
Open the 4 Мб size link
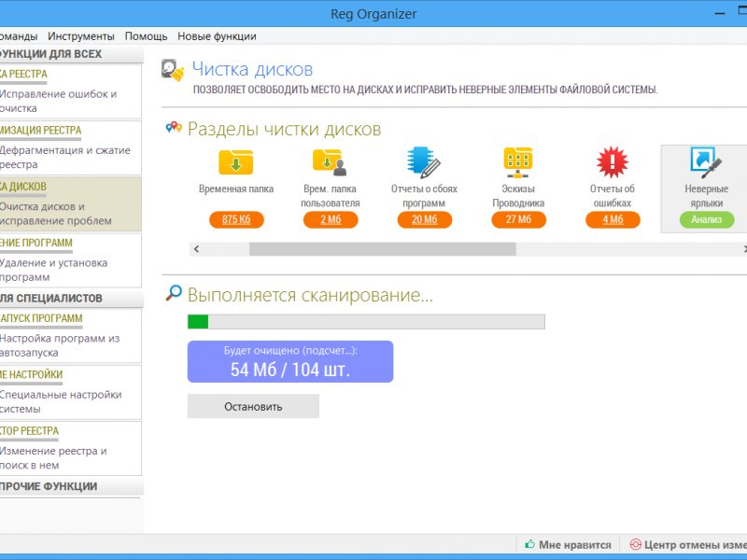(613, 219)
